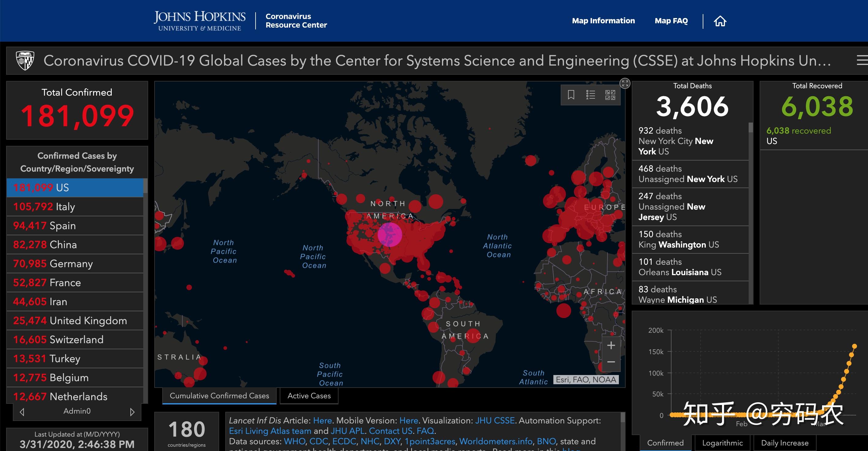The height and width of the screenshot is (451, 868).
Task: Click 83 deaths Wayne Michigan entry
Action: [690, 294]
